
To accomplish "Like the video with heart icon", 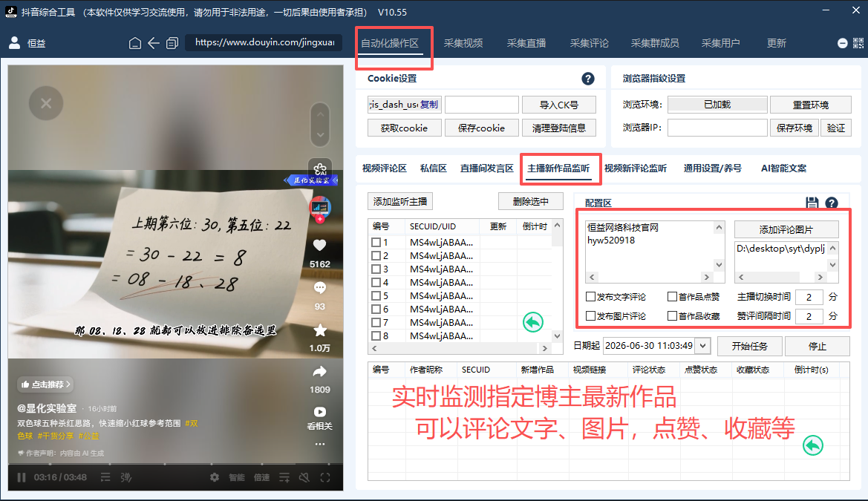I will point(319,245).
